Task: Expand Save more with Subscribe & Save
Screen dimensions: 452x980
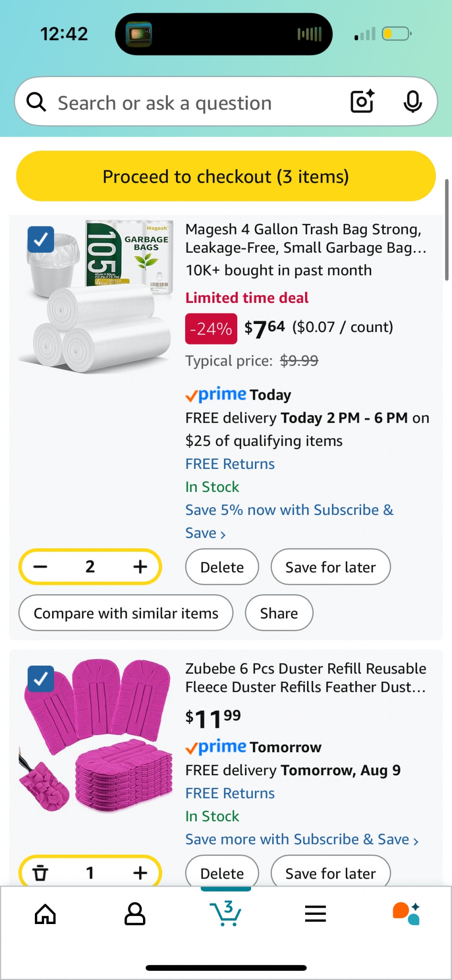Action: tap(302, 839)
